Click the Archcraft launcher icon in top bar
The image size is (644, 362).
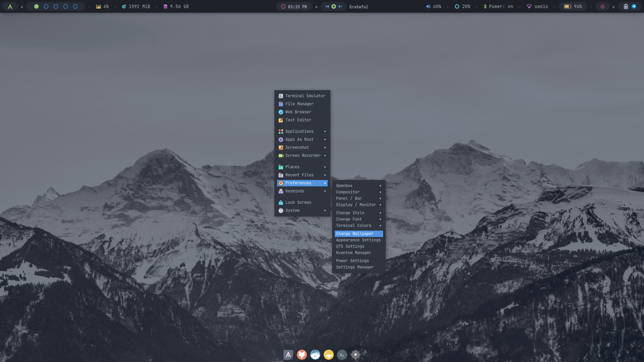[x=10, y=6]
